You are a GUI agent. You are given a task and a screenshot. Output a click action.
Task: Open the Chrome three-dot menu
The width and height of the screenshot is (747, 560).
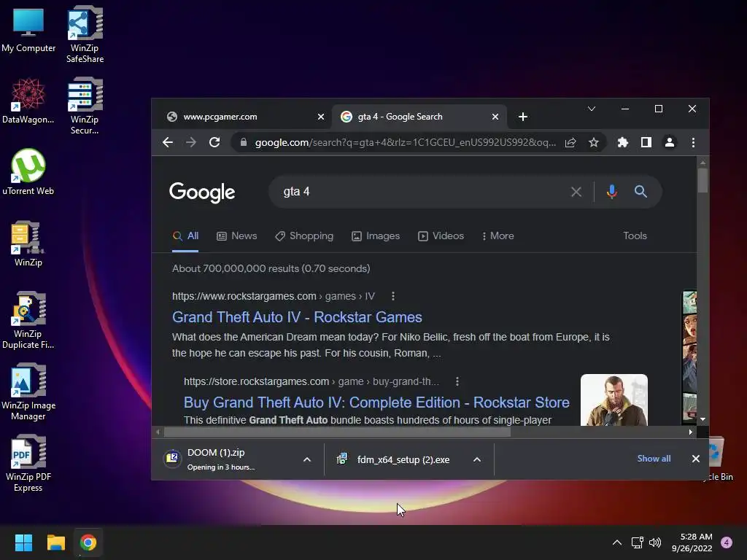693,142
